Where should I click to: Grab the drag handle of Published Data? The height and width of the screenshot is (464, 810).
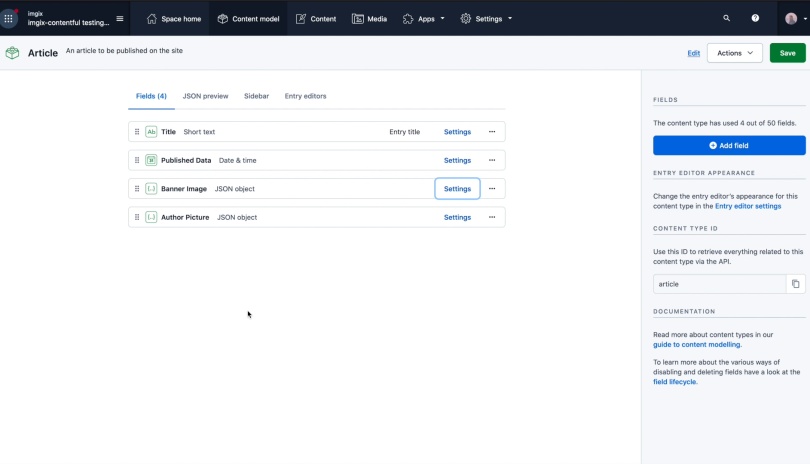point(137,160)
